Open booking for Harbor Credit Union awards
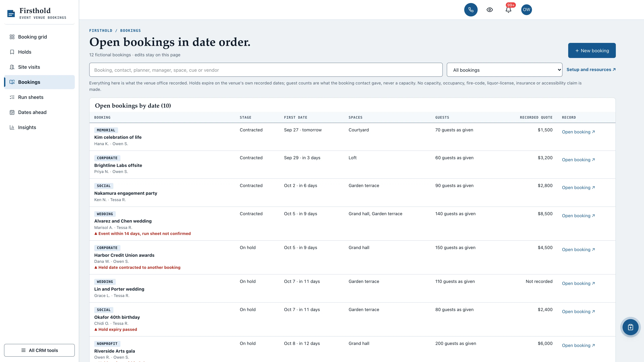Screen dimensions: 644x362 pyautogui.click(x=578, y=250)
